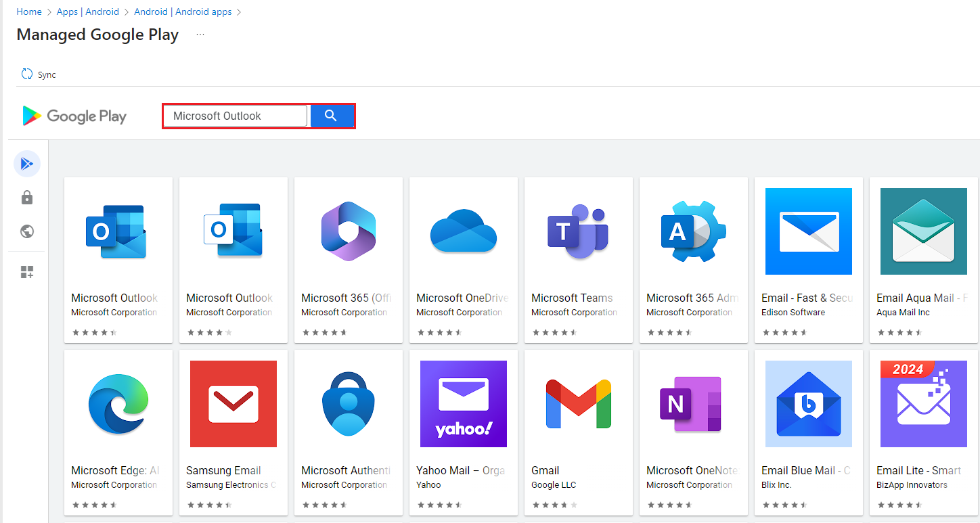Open the web apps globe icon

coord(27,231)
